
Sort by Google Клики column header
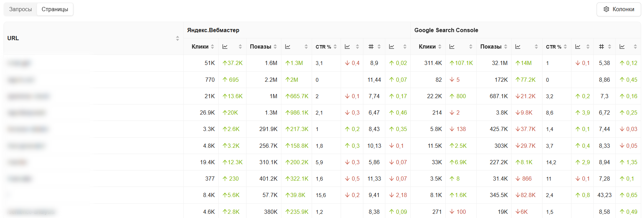[x=427, y=47]
